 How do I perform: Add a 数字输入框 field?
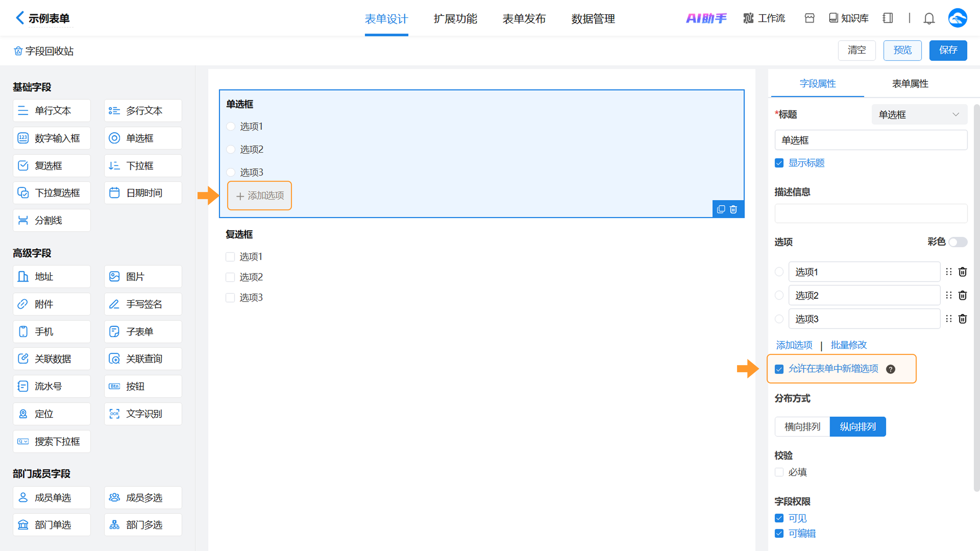(x=52, y=138)
